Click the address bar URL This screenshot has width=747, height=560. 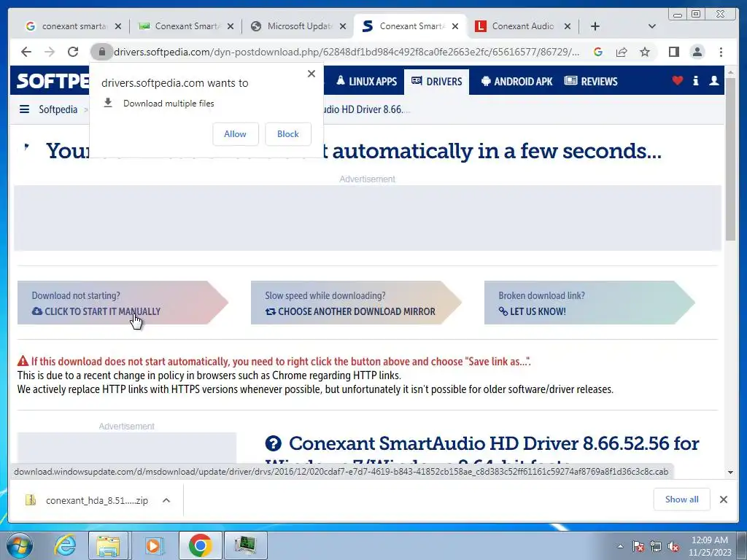347,52
